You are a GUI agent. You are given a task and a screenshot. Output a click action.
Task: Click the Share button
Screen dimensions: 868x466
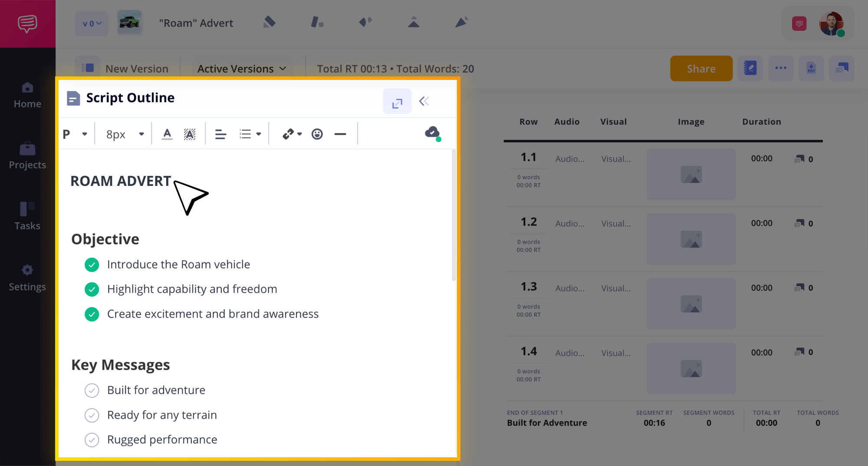(x=701, y=68)
